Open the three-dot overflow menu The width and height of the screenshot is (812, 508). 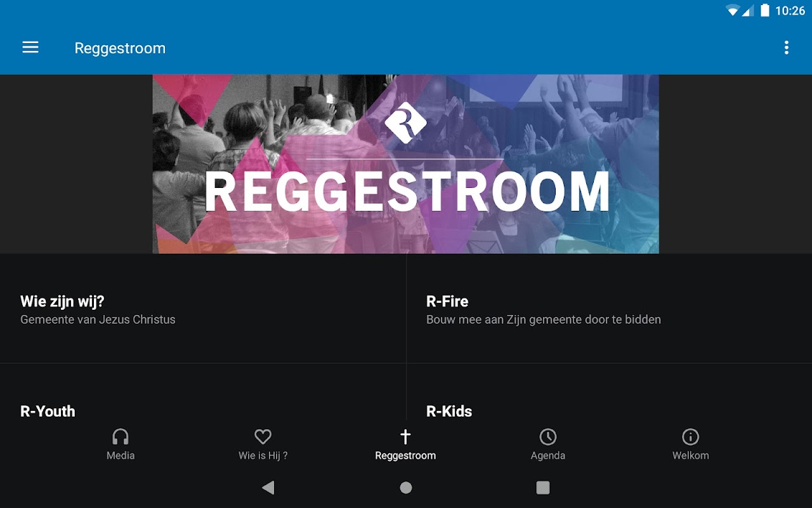pos(786,48)
